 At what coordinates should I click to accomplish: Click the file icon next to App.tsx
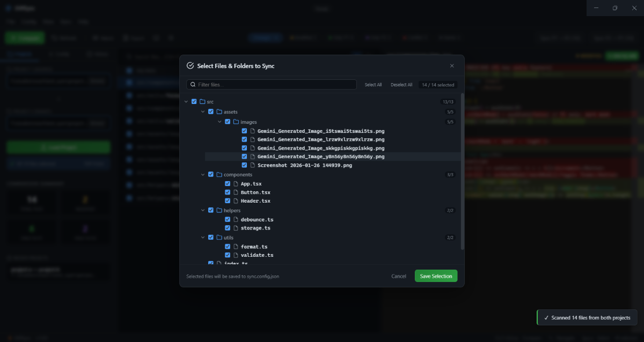(236, 183)
